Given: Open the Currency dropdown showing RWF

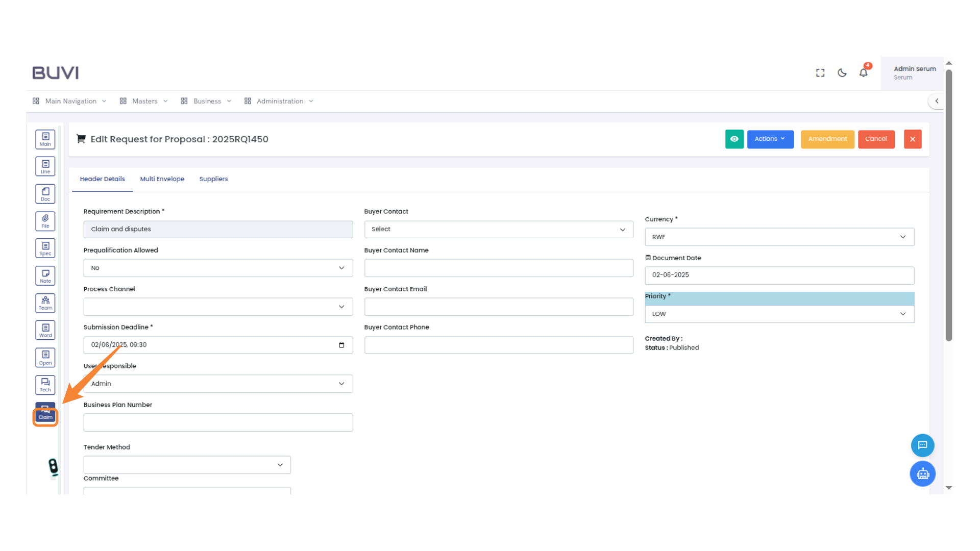Looking at the screenshot, I should 779,237.
